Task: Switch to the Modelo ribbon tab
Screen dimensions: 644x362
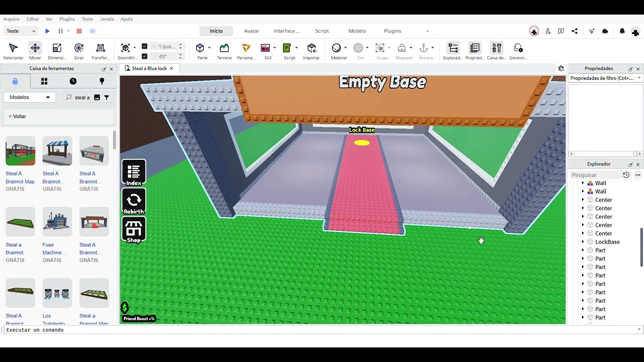Action: pos(357,31)
